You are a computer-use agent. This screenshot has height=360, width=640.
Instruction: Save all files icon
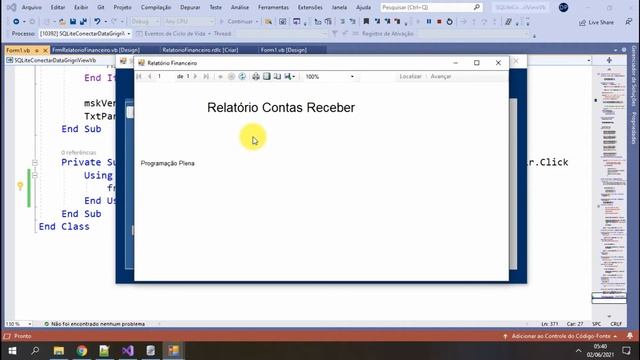pos(83,22)
